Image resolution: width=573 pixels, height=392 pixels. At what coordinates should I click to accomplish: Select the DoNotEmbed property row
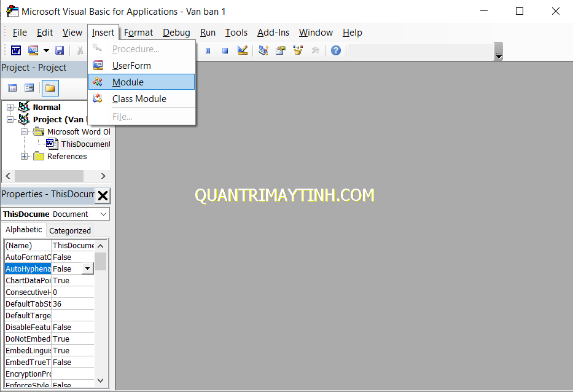pyautogui.click(x=49, y=339)
